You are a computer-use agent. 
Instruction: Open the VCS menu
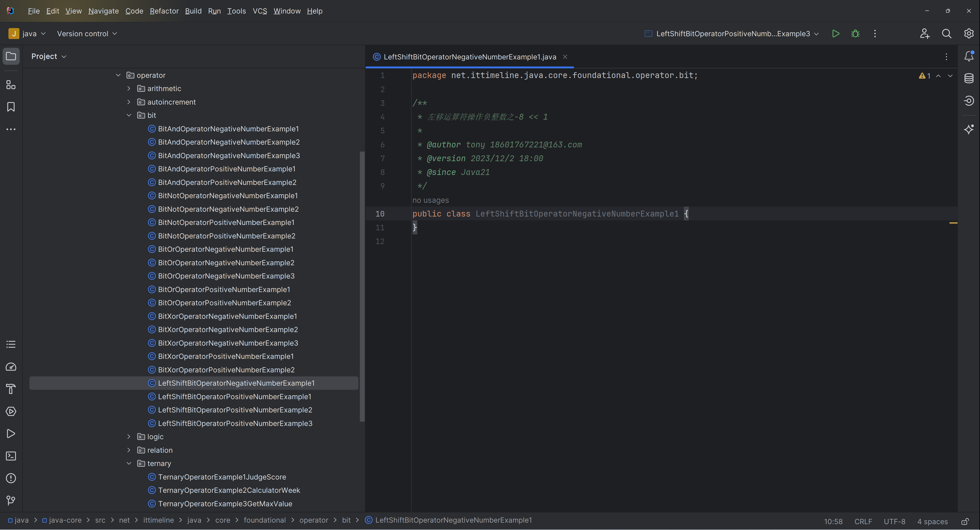(260, 11)
